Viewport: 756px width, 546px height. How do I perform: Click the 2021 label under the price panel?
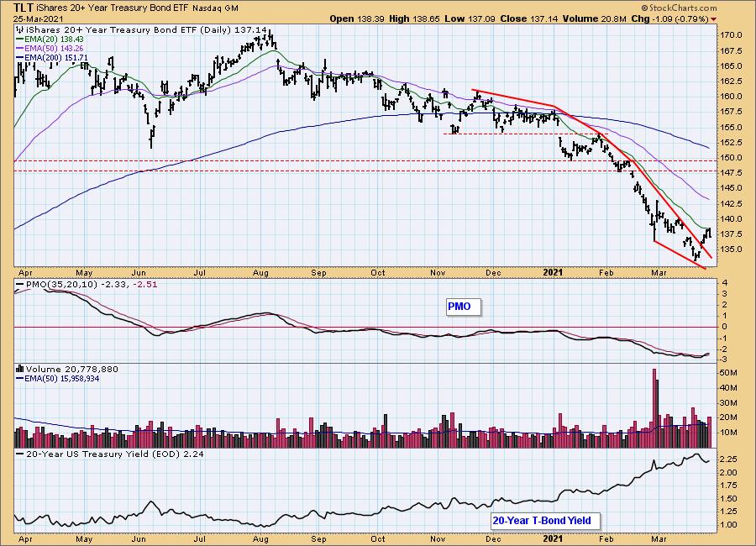pyautogui.click(x=553, y=272)
